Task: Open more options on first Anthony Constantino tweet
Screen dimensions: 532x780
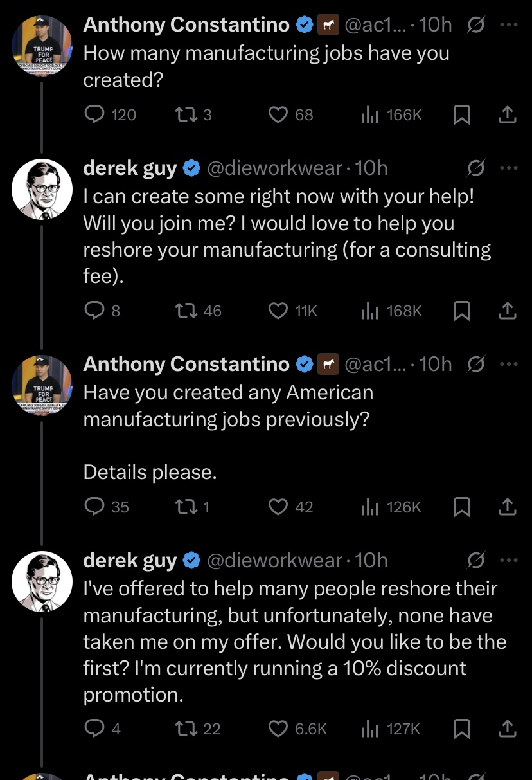Action: [x=508, y=25]
